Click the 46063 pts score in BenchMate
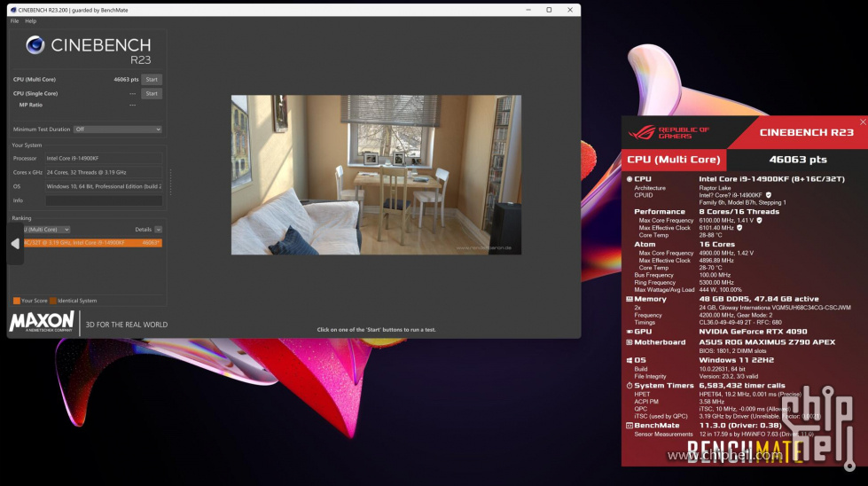Viewport: 868px width, 486px height. click(x=798, y=160)
